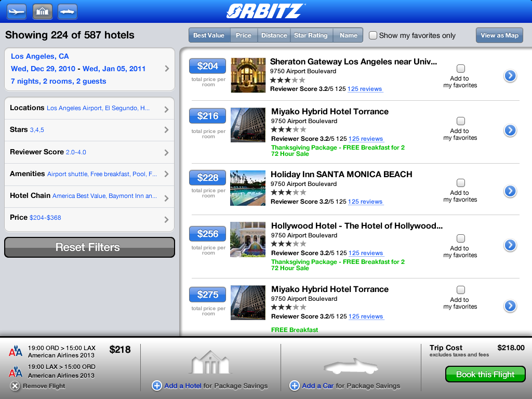532x399 pixels.
Task: Expand the Reviewer Score filter chevron
Action: [167, 152]
